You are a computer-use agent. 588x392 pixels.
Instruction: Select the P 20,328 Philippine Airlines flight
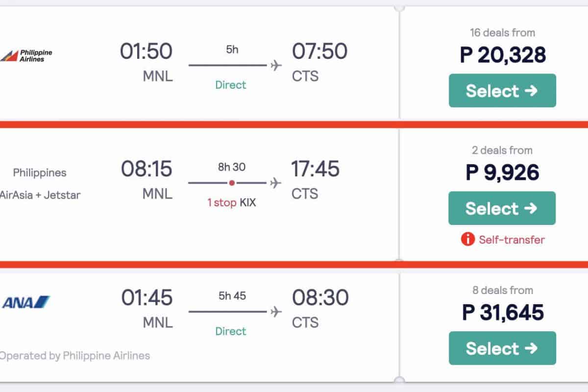point(502,91)
